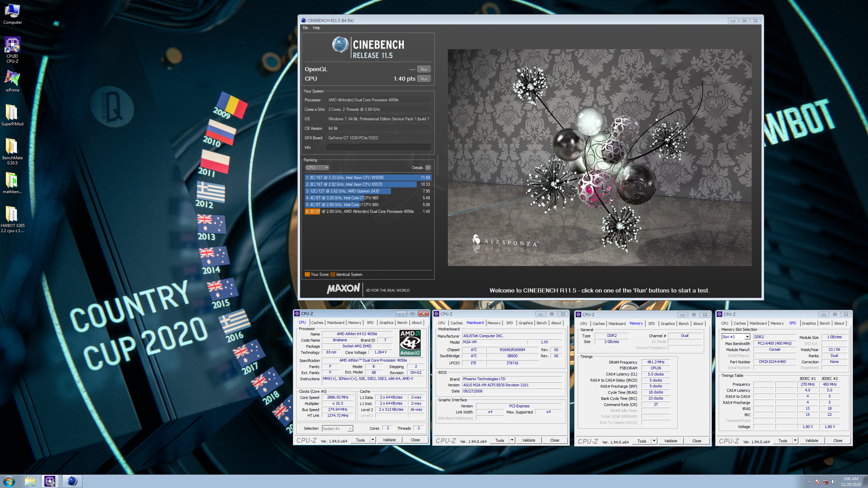The height and width of the screenshot is (488, 868).
Task: Click the CPU-Z icon in SPD window title bar
Action: pyautogui.click(x=719, y=314)
